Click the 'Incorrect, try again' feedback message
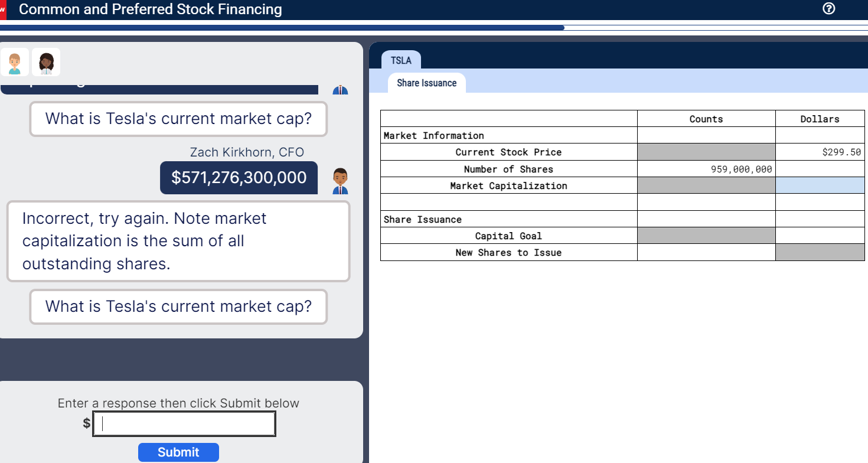The width and height of the screenshot is (868, 463). pos(178,241)
